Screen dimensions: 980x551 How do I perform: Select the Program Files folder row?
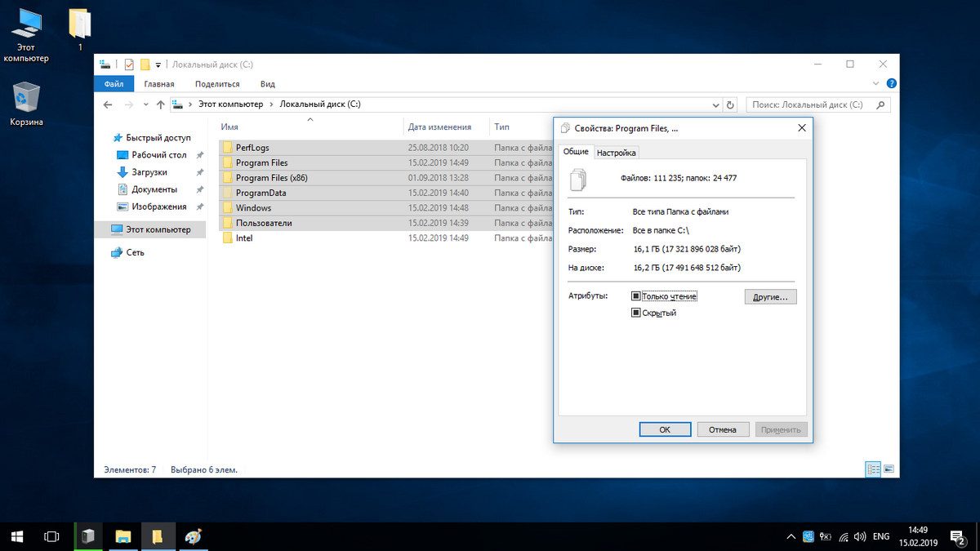(385, 162)
